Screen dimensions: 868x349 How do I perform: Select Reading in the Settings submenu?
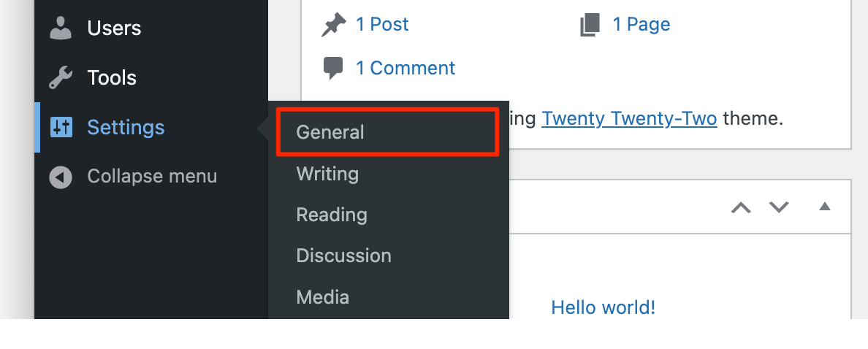coord(332,215)
